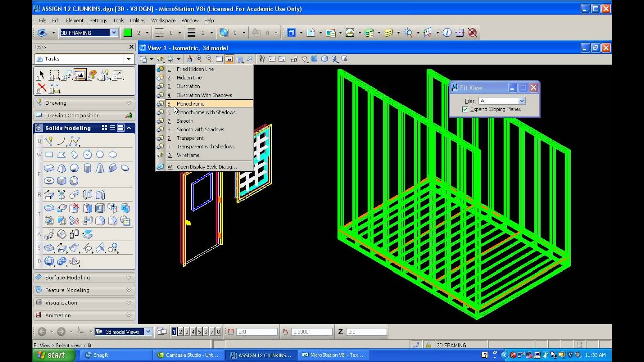Expand the Animation task group
The image size is (644, 362).
pyautogui.click(x=84, y=315)
